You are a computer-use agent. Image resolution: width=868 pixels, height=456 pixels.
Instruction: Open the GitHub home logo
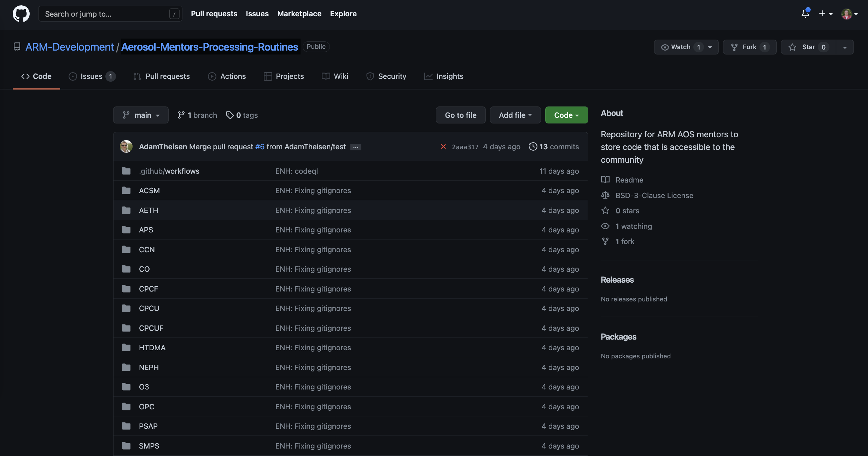[x=21, y=14]
